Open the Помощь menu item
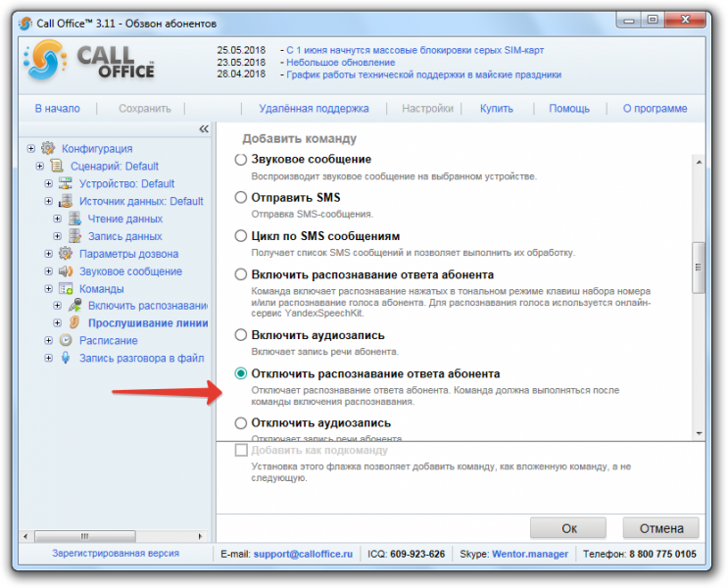 pyautogui.click(x=569, y=108)
